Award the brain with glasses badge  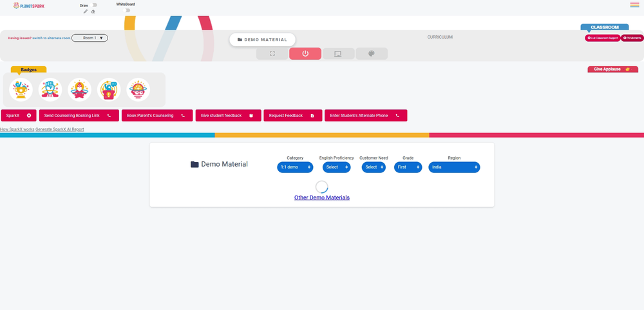click(x=138, y=90)
